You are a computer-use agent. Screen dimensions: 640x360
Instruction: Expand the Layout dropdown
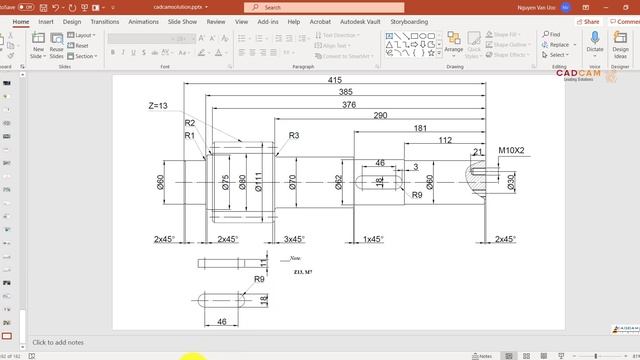coord(81,35)
